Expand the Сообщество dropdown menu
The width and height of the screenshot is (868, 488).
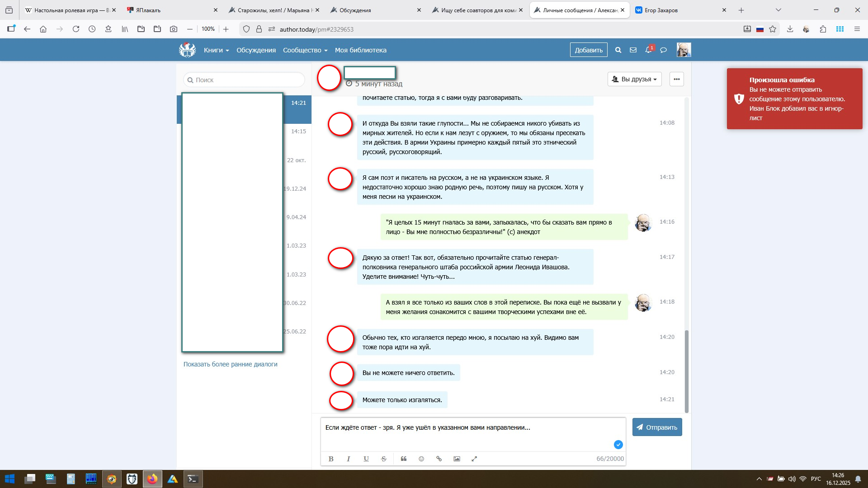(305, 50)
